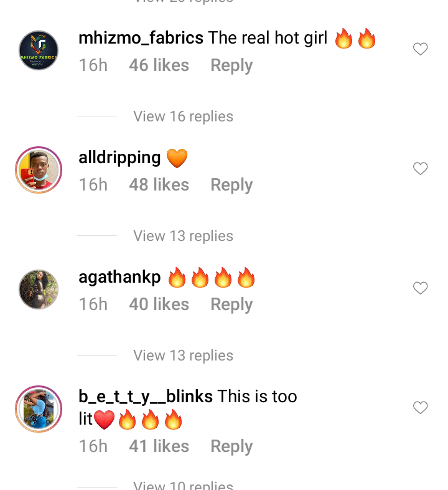Reply to b_e_t_t_y__blinks comment
The image size is (448, 490).
pyautogui.click(x=231, y=446)
